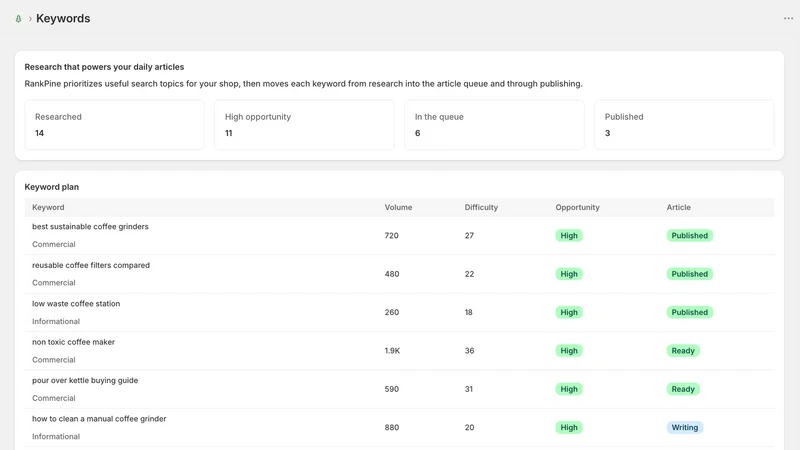
Task: Click keyword 'low waste coffee station'
Action: tap(76, 304)
